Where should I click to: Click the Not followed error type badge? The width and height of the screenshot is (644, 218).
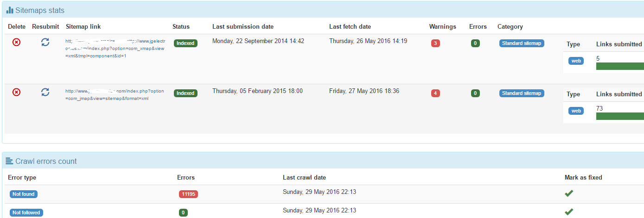26,212
